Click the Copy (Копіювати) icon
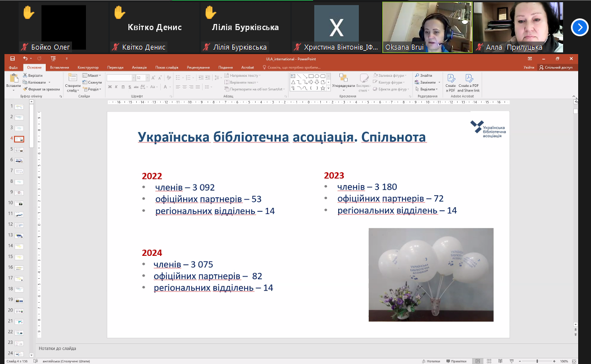The height and width of the screenshot is (364, 591). coord(25,82)
